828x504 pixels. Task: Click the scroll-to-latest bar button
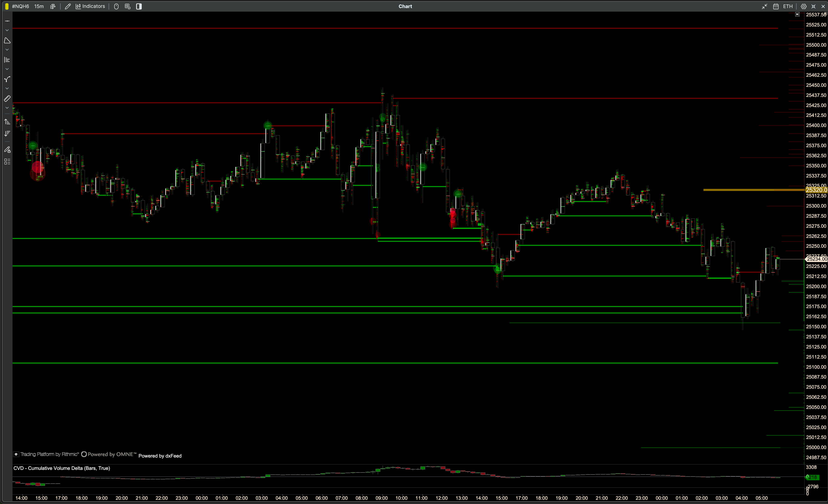pyautogui.click(x=797, y=15)
